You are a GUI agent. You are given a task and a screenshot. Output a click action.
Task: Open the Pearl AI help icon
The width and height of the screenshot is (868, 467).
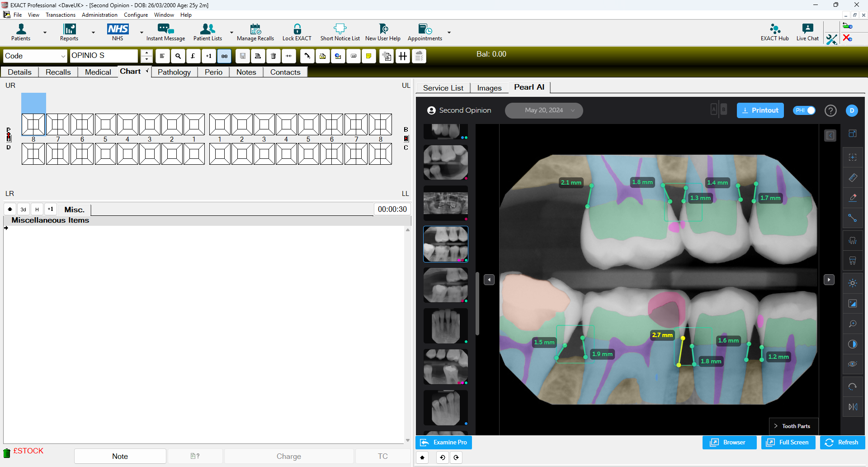[830, 110]
